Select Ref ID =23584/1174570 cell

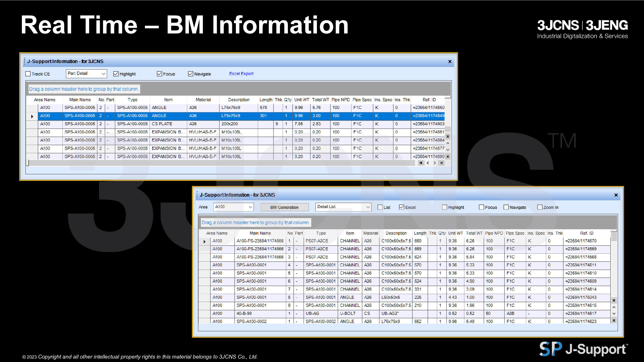click(x=586, y=241)
